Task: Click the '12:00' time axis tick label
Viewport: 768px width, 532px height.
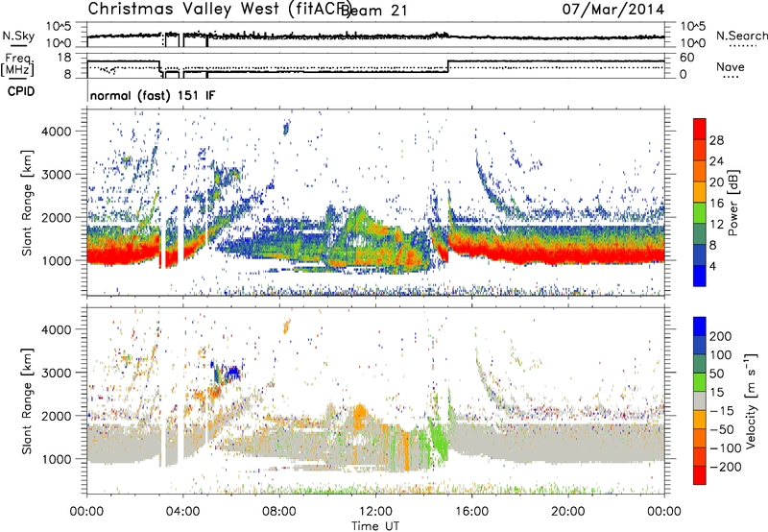Action: [x=375, y=512]
